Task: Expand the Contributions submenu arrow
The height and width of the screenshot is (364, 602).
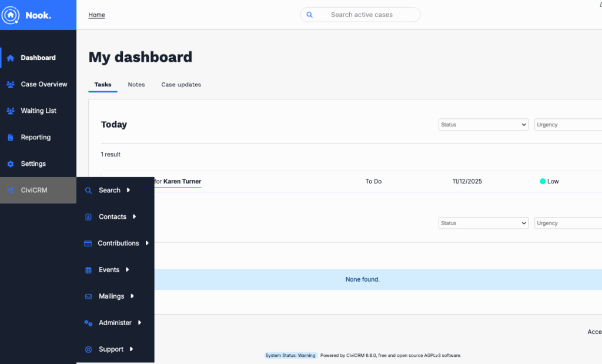Action: tap(147, 243)
